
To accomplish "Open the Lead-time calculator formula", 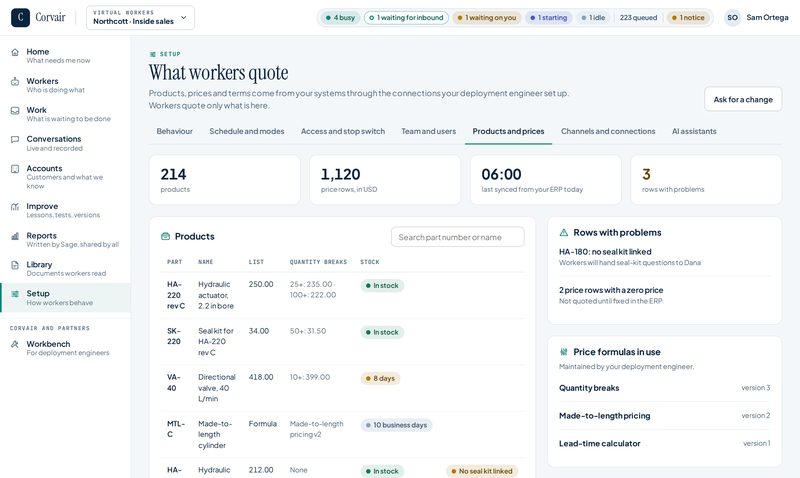I will (664, 443).
